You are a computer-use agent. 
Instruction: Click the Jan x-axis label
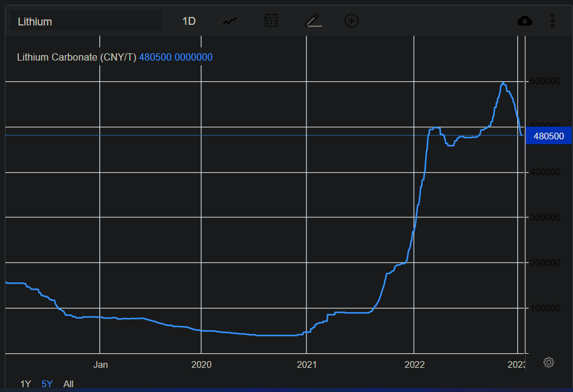click(x=100, y=365)
